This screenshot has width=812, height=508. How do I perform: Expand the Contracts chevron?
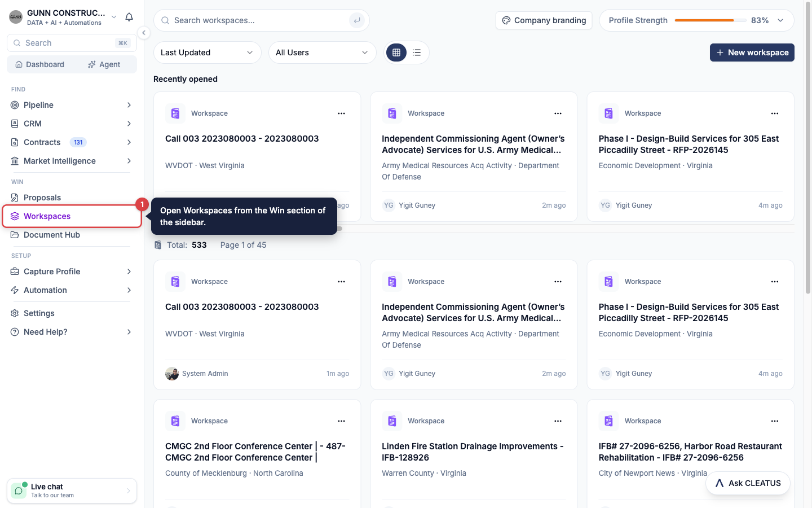click(x=129, y=142)
